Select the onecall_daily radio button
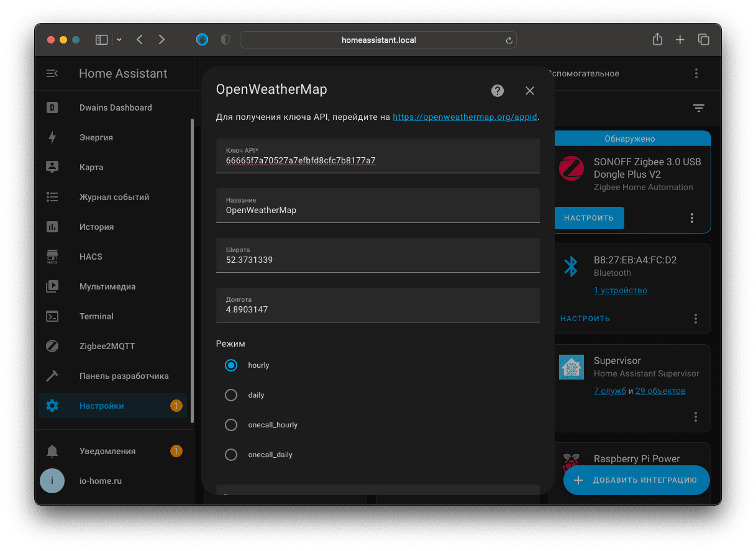The width and height of the screenshot is (756, 551). 231,455
